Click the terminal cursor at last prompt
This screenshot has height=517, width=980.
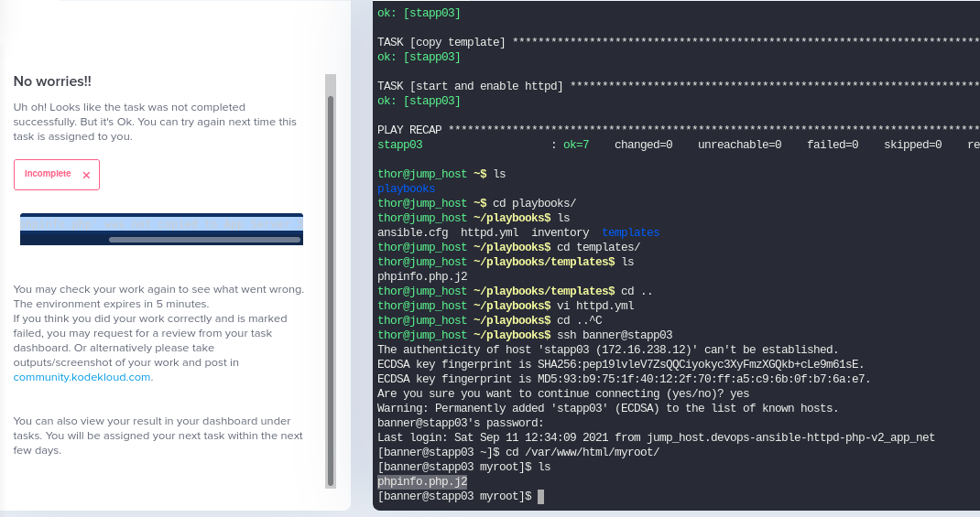[x=540, y=496]
